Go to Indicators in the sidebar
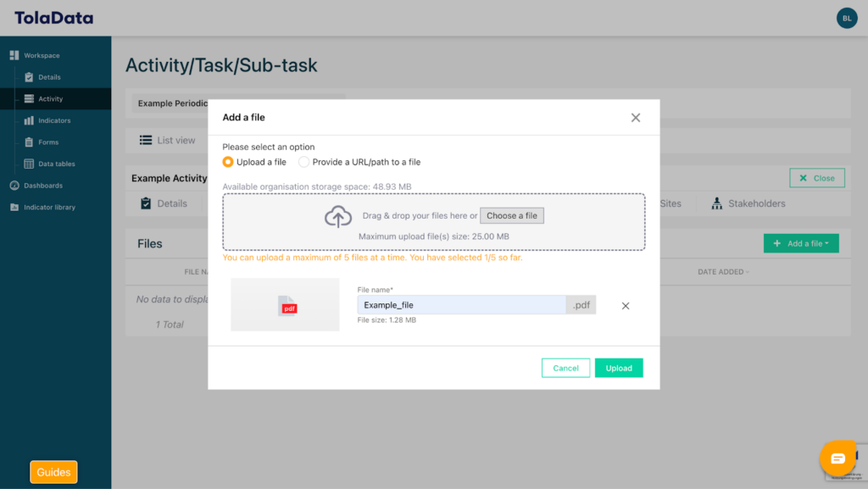The width and height of the screenshot is (868, 489). point(53,120)
